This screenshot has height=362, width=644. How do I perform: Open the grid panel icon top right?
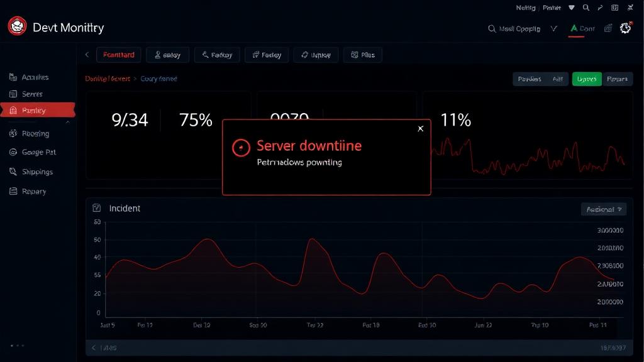tap(615, 8)
